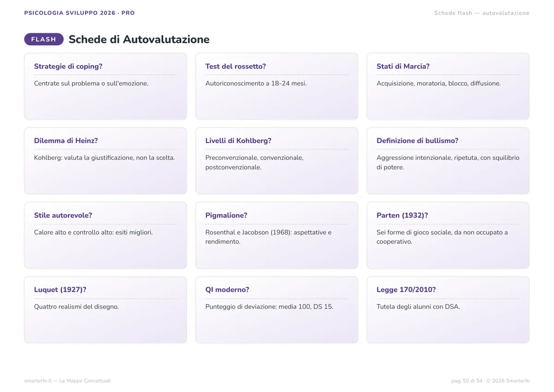554x392 pixels.
Task: Select the card title "Parten (1932)?"
Action: tap(402, 215)
